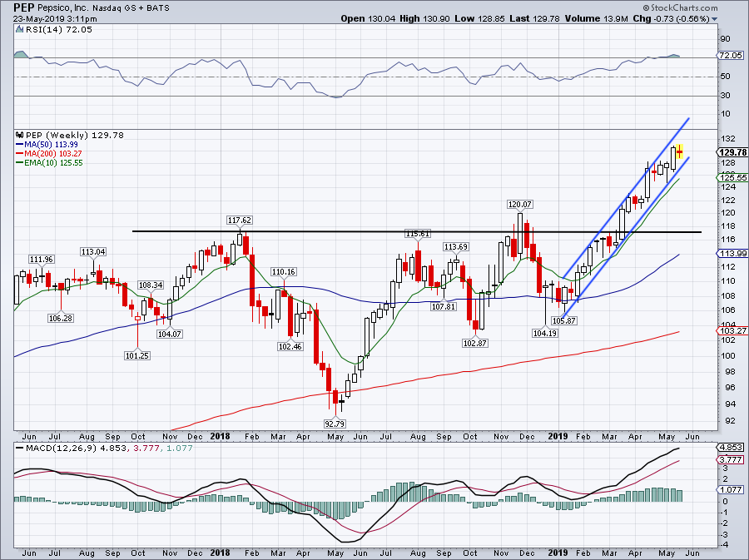Click the 120.07 peak price label
Screen dimensions: 749x560
coord(519,205)
